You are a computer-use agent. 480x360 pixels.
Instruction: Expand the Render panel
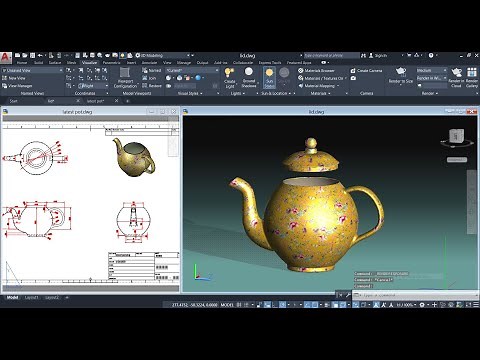click(430, 93)
